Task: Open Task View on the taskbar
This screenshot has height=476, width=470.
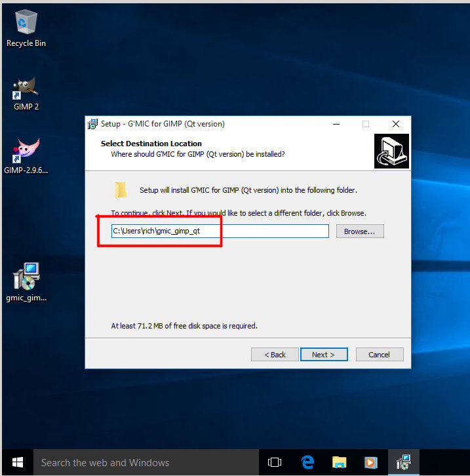Action: click(275, 462)
